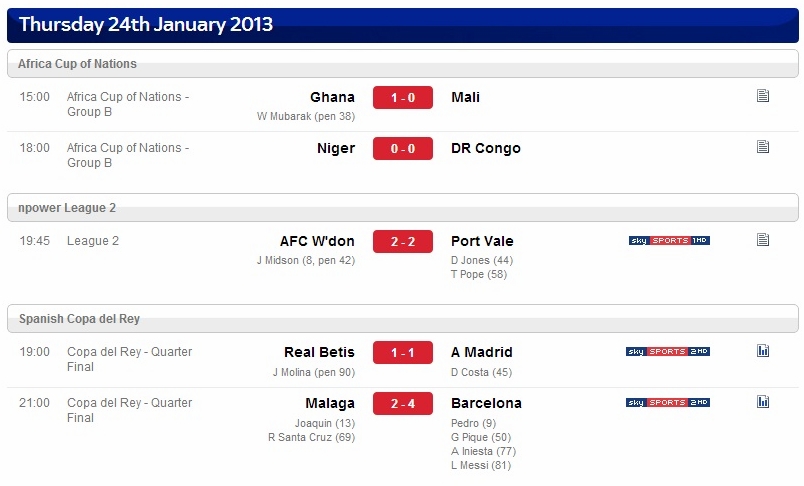
Task: Click the Thursday 24th January 2013 date banner
Action: click(x=403, y=25)
